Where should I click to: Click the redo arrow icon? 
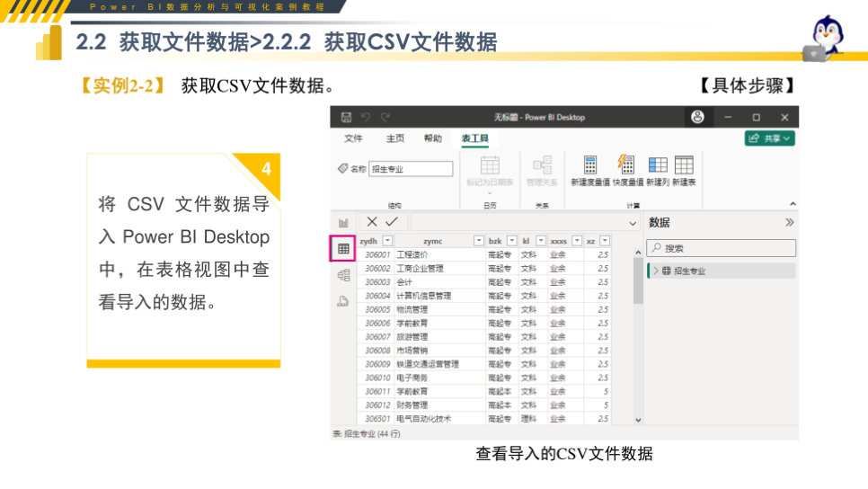385,117
